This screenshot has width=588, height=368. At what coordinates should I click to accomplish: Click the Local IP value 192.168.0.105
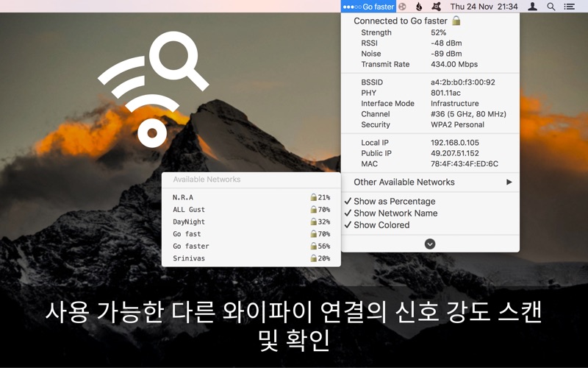pyautogui.click(x=454, y=143)
